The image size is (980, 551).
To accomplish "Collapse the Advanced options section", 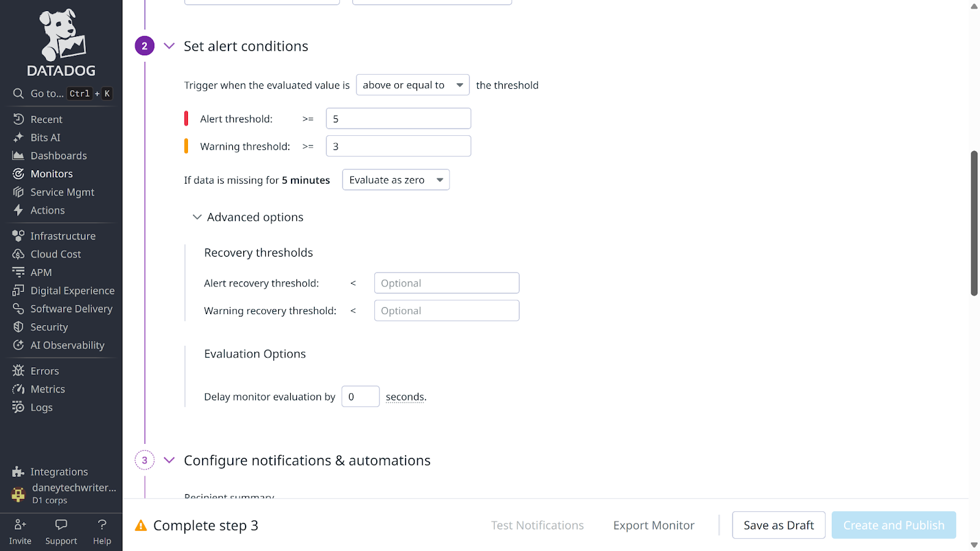I will pos(197,217).
